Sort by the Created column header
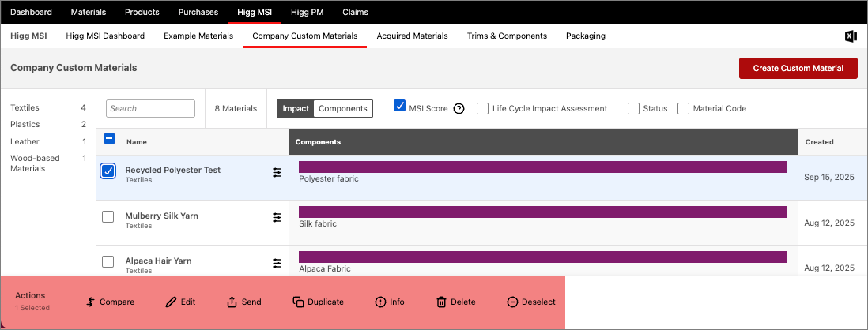 [819, 142]
